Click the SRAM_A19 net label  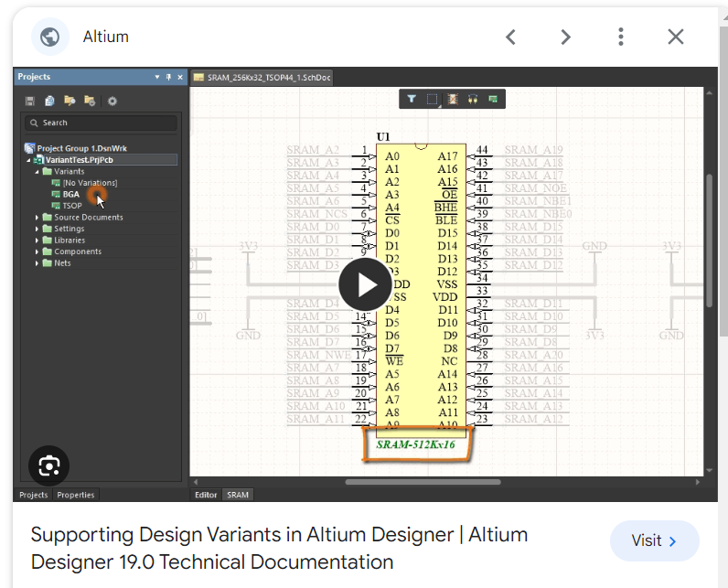[533, 150]
